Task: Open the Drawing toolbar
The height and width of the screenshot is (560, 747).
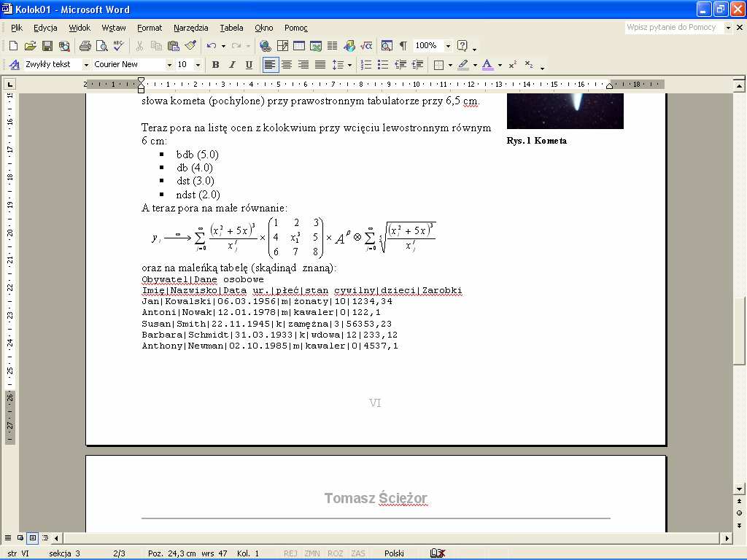Action: pyautogui.click(x=349, y=46)
